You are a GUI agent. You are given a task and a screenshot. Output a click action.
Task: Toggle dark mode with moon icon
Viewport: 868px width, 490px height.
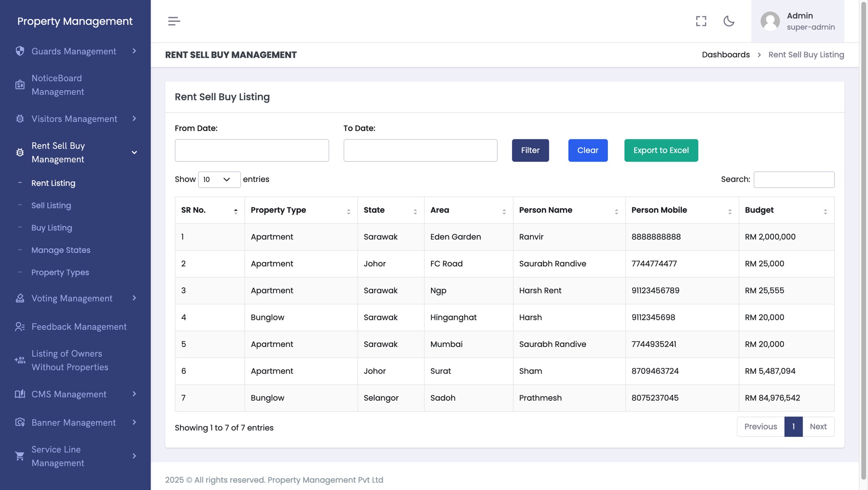729,21
